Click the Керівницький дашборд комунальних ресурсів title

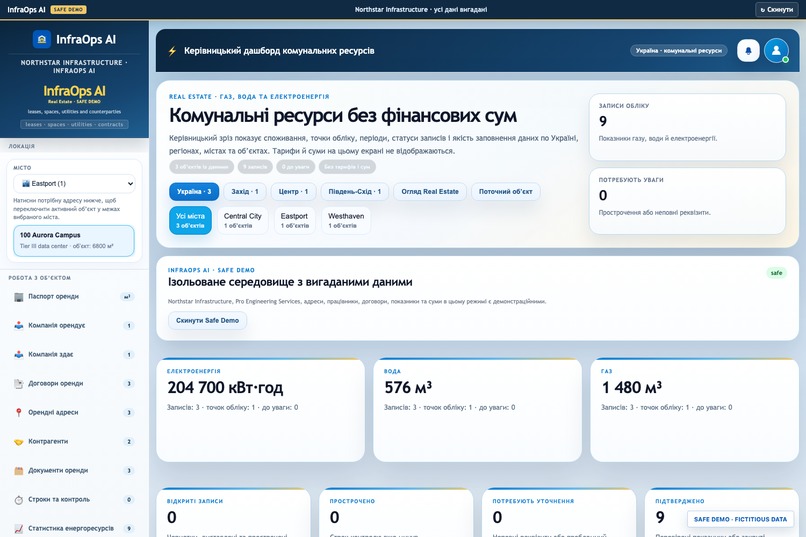tap(279, 51)
